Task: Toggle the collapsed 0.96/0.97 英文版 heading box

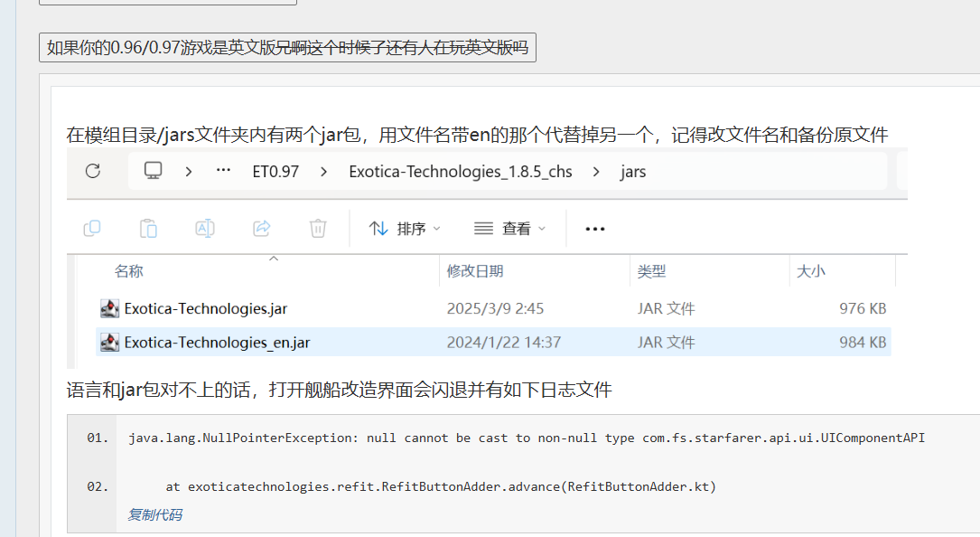Action: tap(287, 48)
